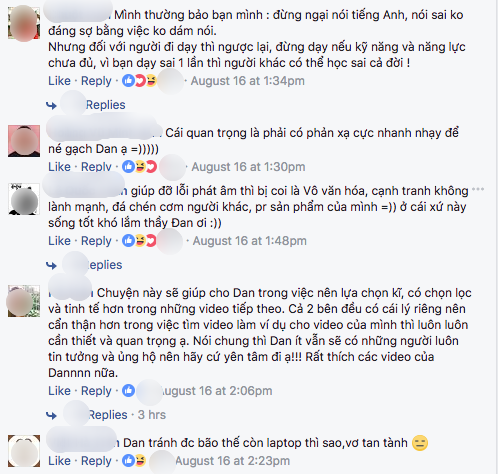This screenshot has height=474, width=498.
Task: Open the timestamp August 16 at 2:23pm
Action: pos(232,460)
